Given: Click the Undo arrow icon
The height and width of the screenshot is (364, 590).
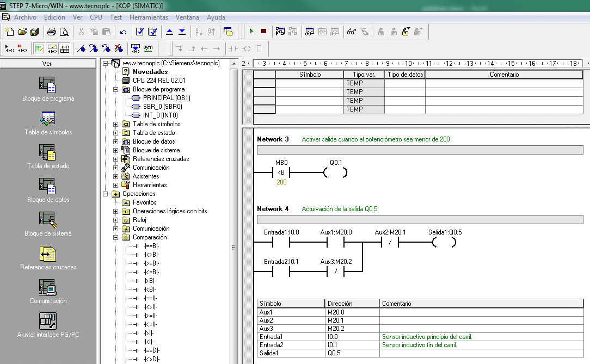Looking at the screenshot, I should click(123, 32).
